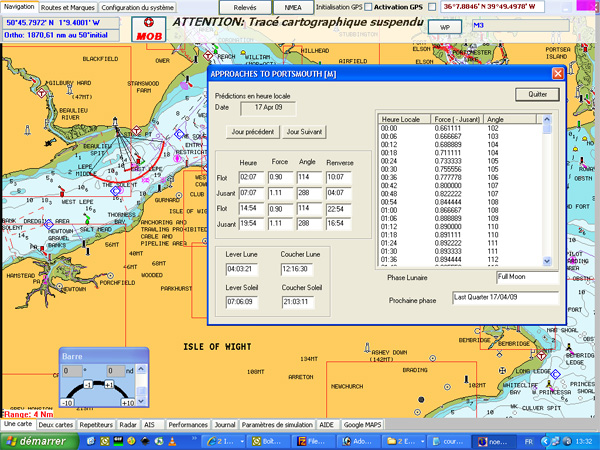Open the Windows démarrer start menu
This screenshot has width=600, height=450.
click(x=38, y=442)
